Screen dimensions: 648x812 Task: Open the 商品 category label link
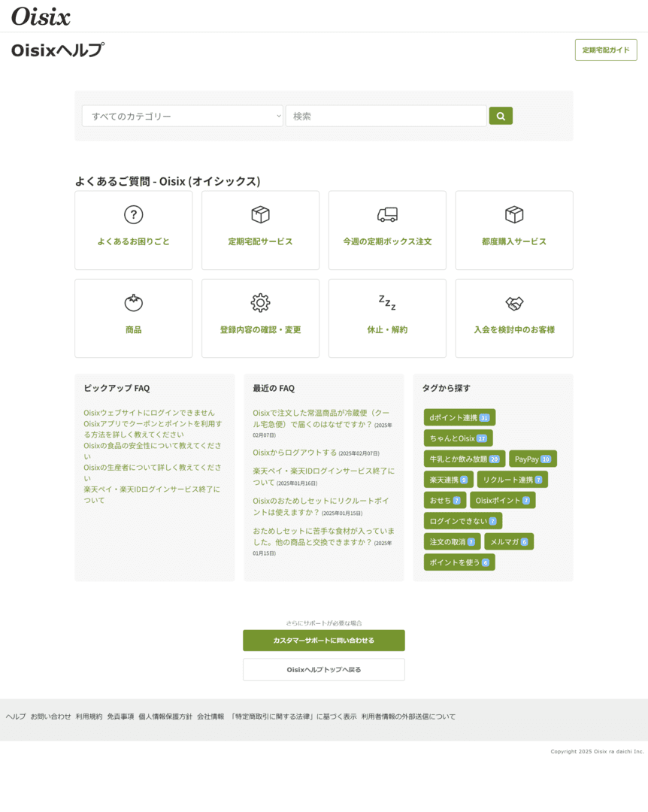tap(134, 329)
